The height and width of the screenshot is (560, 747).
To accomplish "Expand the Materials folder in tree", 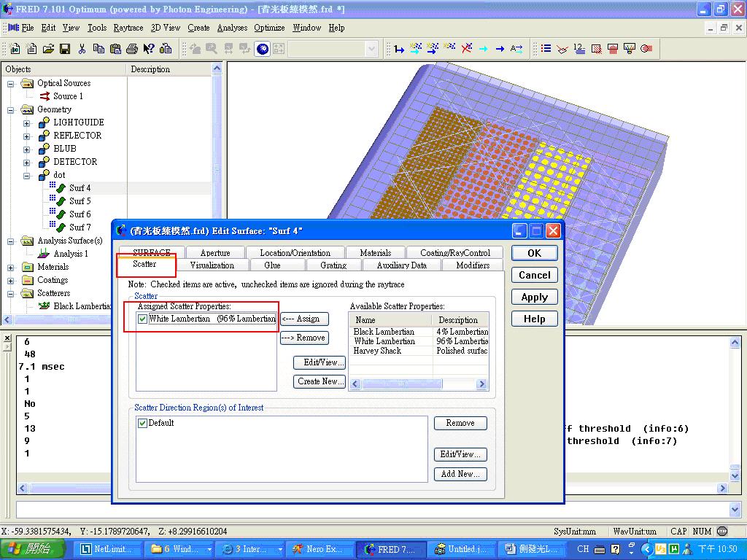I will click(x=10, y=268).
